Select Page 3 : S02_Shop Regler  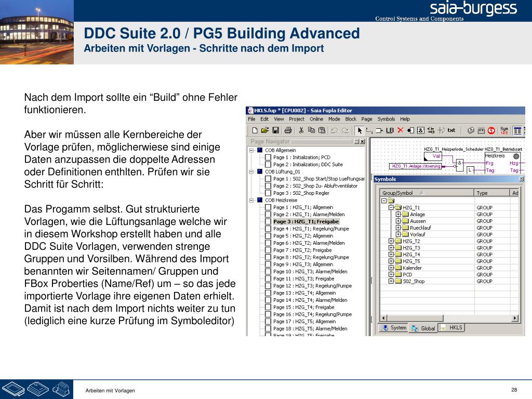click(x=301, y=193)
